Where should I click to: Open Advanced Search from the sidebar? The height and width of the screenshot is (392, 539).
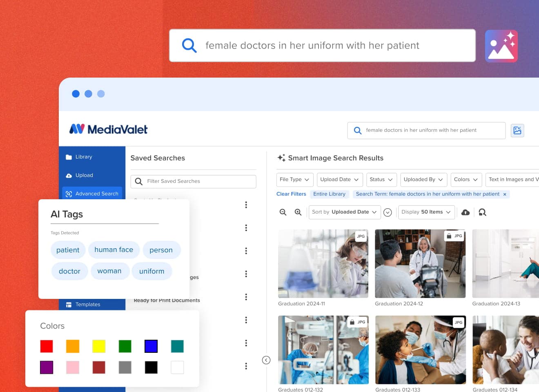click(x=97, y=194)
